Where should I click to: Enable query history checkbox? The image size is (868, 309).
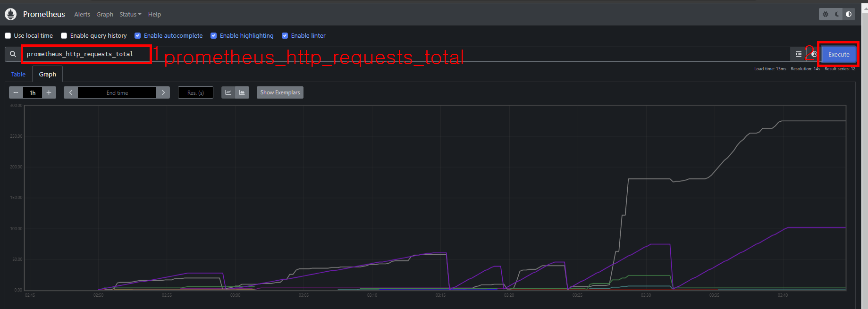pos(64,36)
